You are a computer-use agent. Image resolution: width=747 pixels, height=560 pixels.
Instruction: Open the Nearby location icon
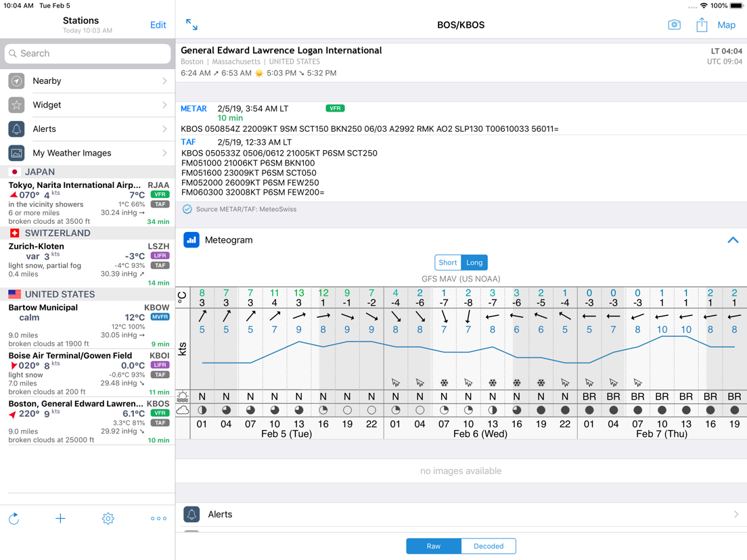[x=17, y=81]
